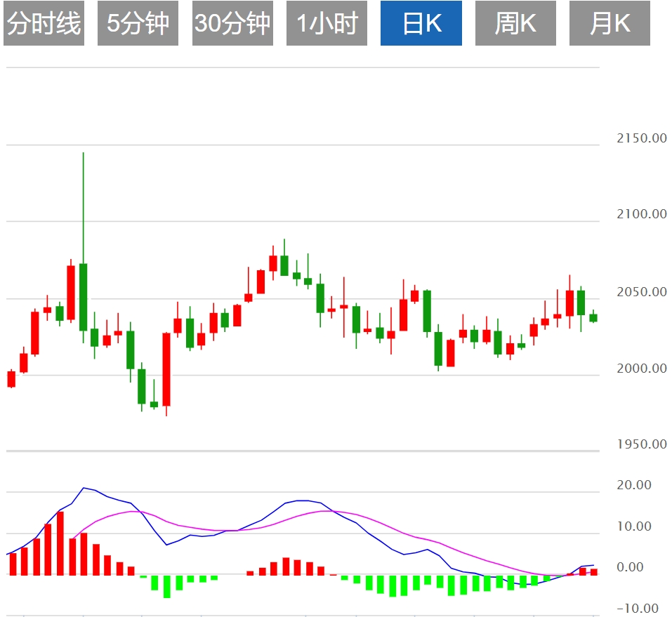672x617 pixels.
Task: Switch to the 分时线 chart tab
Action: point(44,23)
